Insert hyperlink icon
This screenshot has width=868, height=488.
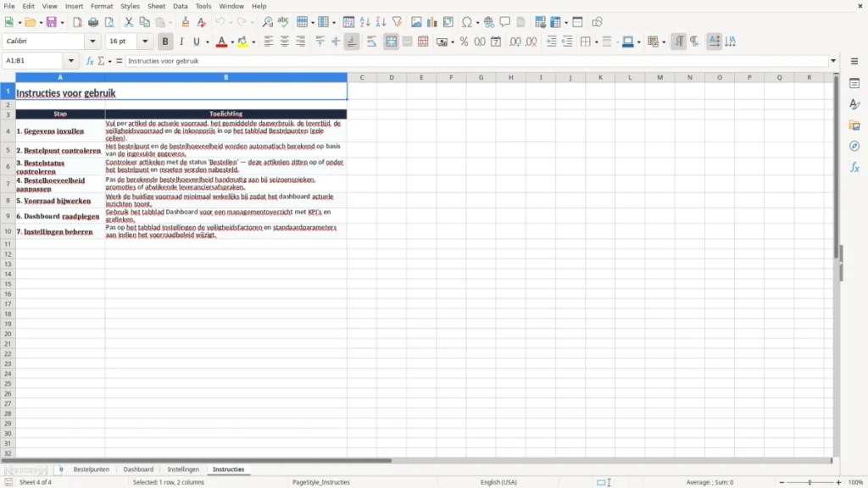pos(489,22)
